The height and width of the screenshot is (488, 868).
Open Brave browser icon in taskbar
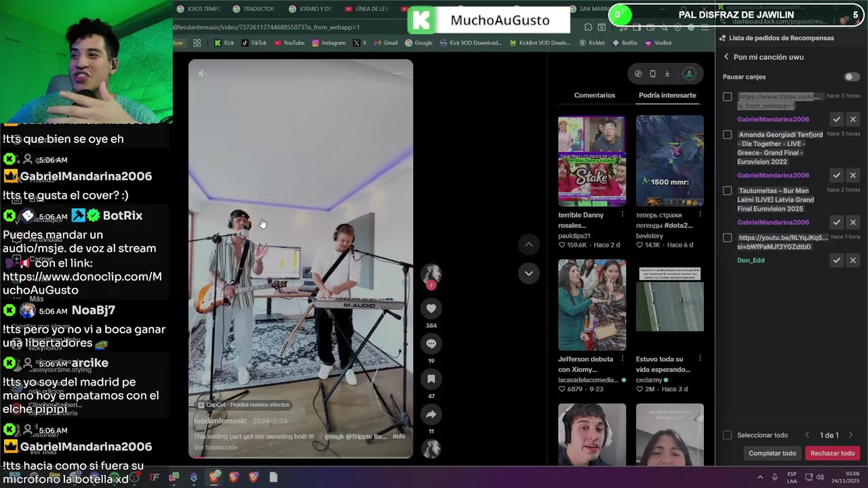[x=214, y=477]
